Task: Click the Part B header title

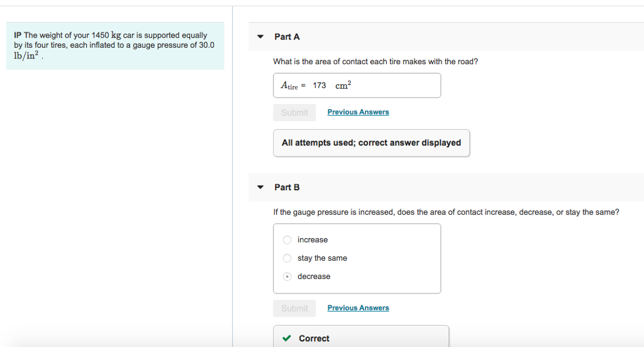Action: [x=287, y=188]
